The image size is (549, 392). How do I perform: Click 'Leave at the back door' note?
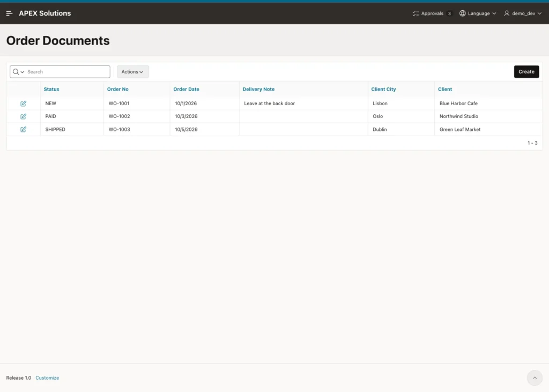(x=270, y=103)
